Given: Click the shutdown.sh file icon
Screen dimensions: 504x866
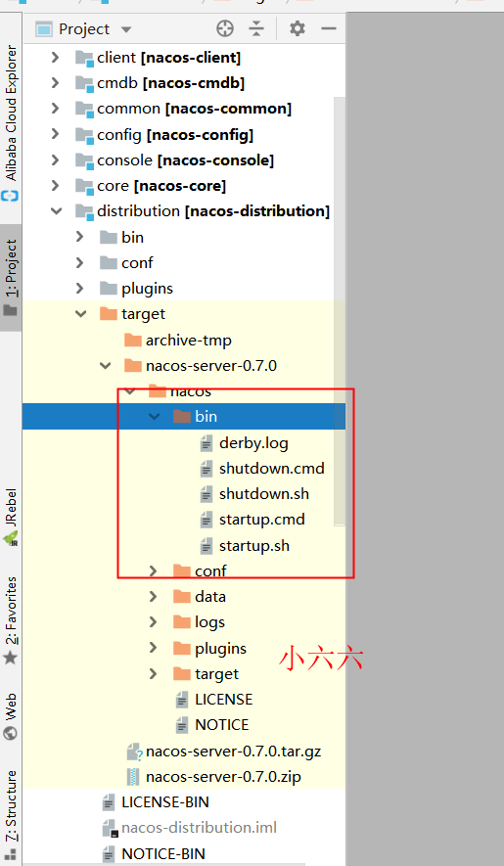Looking at the screenshot, I should (x=206, y=494).
